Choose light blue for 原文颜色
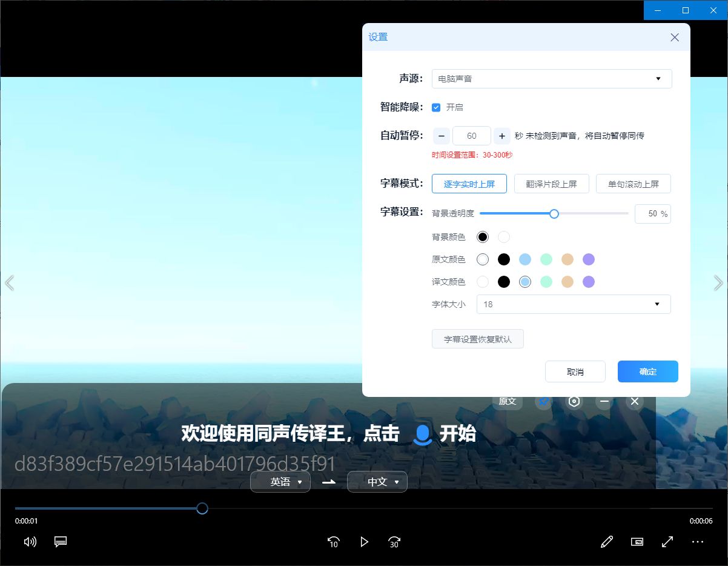This screenshot has height=566, width=728. tap(525, 259)
